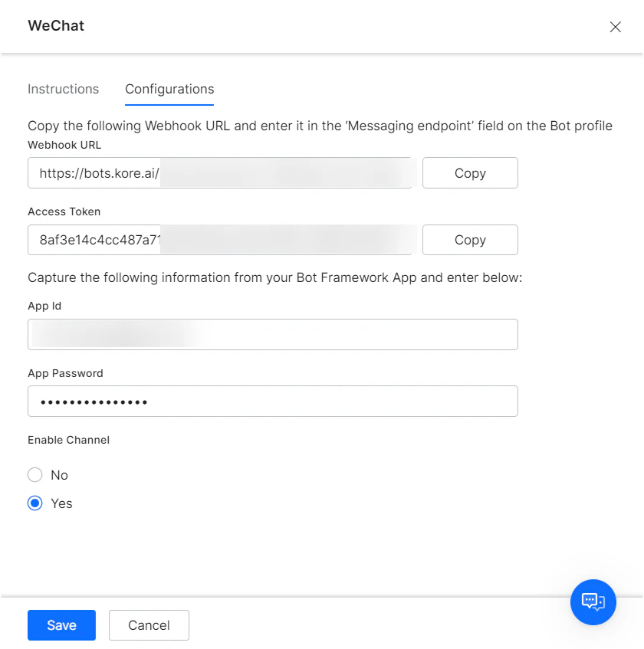Select the No radio button under Enable Channel
Viewport: 644px width, 649px height.
[34, 475]
